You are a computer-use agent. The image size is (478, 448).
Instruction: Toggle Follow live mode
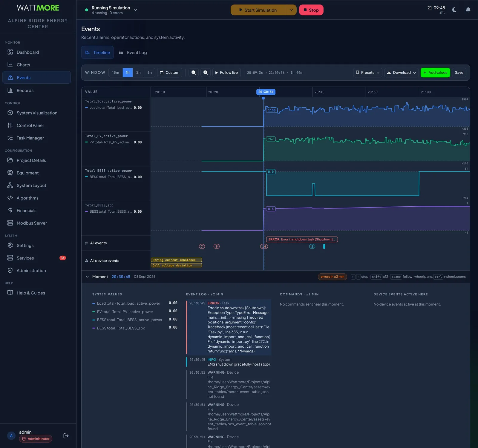pyautogui.click(x=226, y=73)
